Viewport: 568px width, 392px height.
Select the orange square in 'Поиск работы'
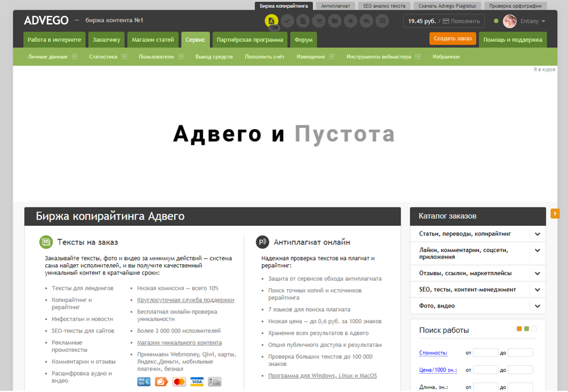coord(519,329)
